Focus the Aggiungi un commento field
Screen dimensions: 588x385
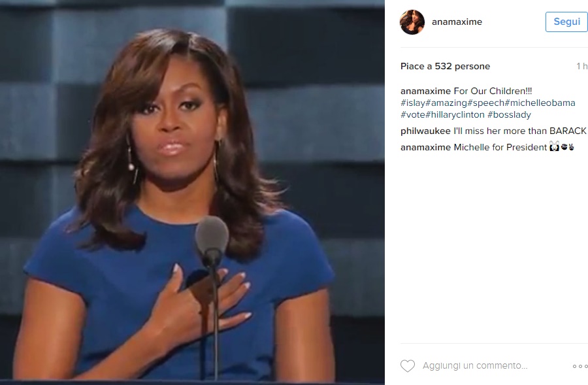(475, 365)
